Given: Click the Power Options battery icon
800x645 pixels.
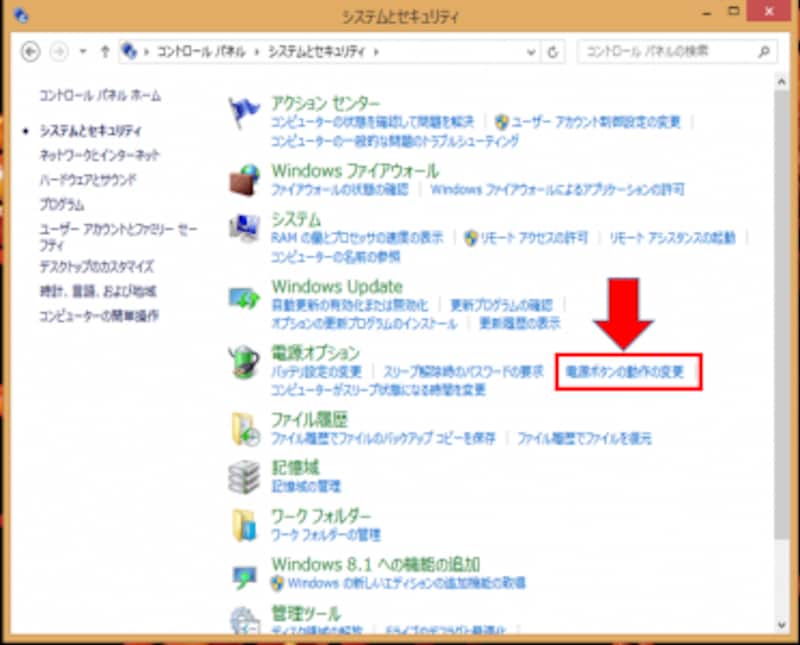Looking at the screenshot, I should (x=243, y=362).
